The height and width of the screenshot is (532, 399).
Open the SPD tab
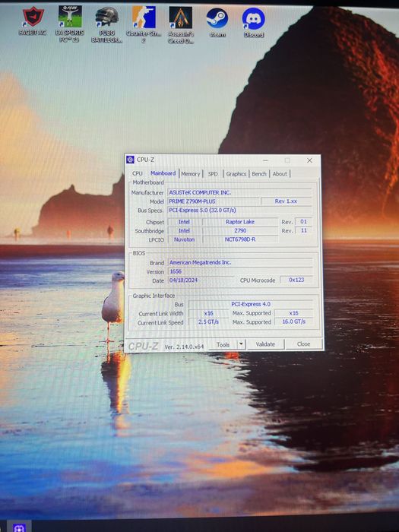click(x=213, y=174)
